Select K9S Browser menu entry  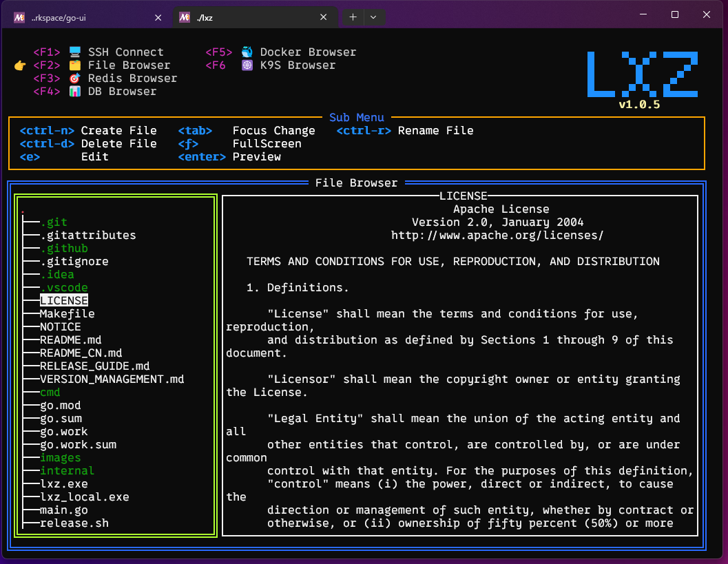(x=298, y=65)
